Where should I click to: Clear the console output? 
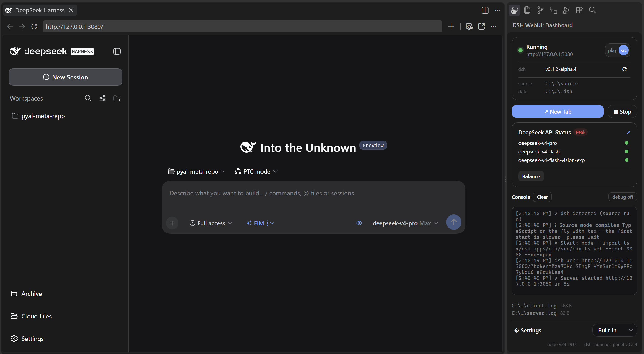(x=542, y=197)
